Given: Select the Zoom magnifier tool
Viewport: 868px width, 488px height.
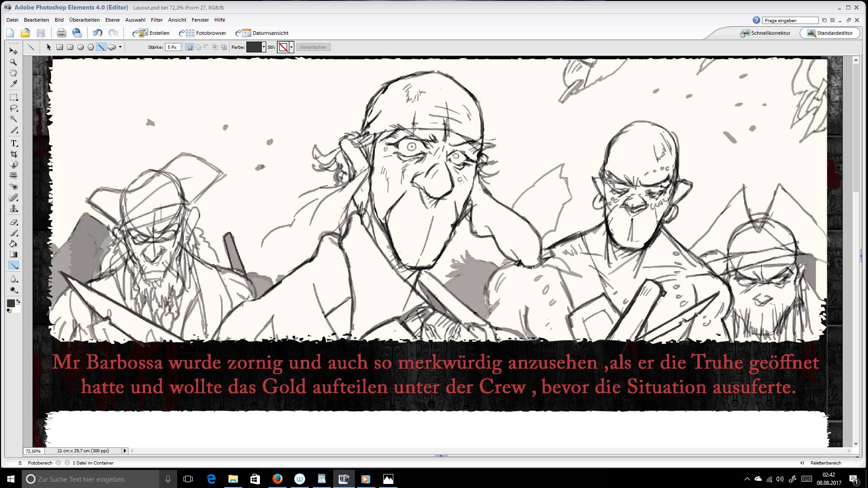Looking at the screenshot, I should pyautogui.click(x=14, y=62).
